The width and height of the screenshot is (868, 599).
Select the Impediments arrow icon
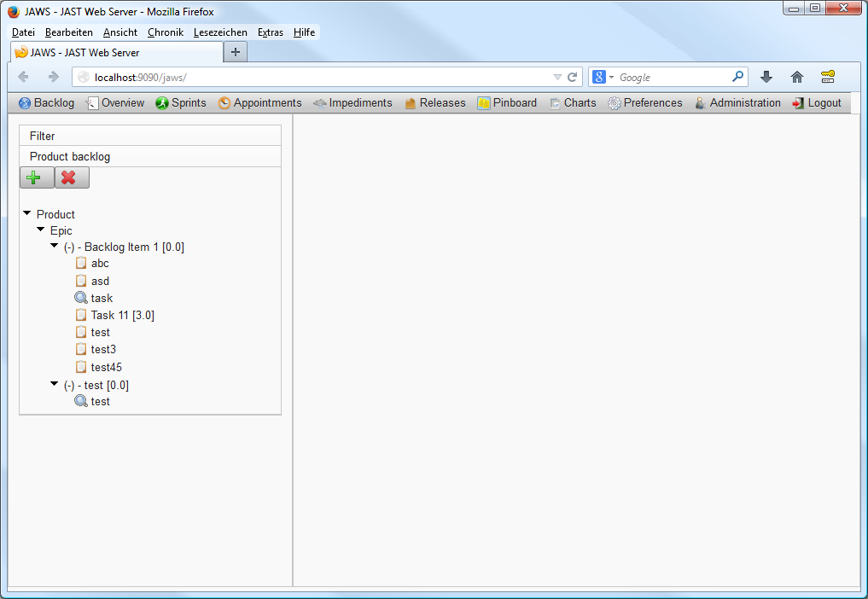(x=318, y=102)
